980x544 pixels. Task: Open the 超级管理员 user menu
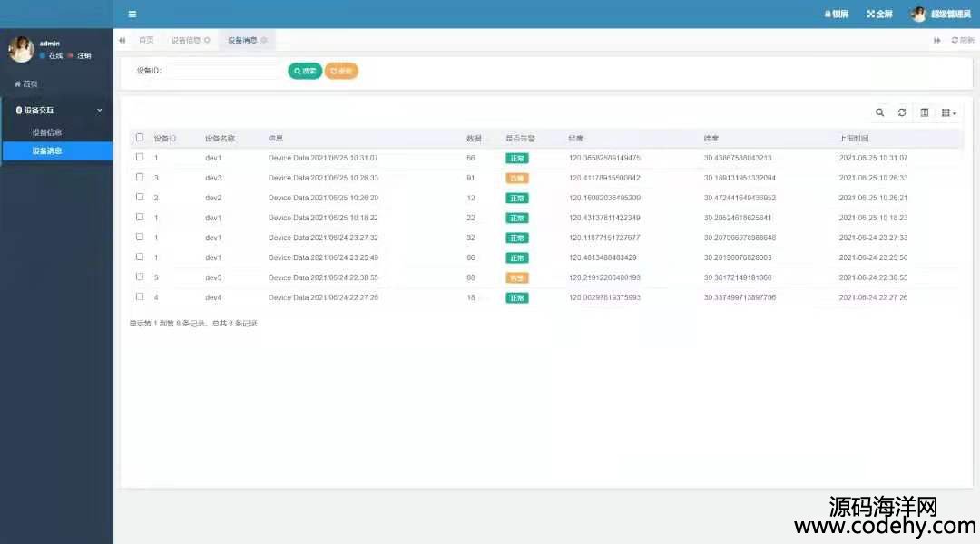point(942,14)
